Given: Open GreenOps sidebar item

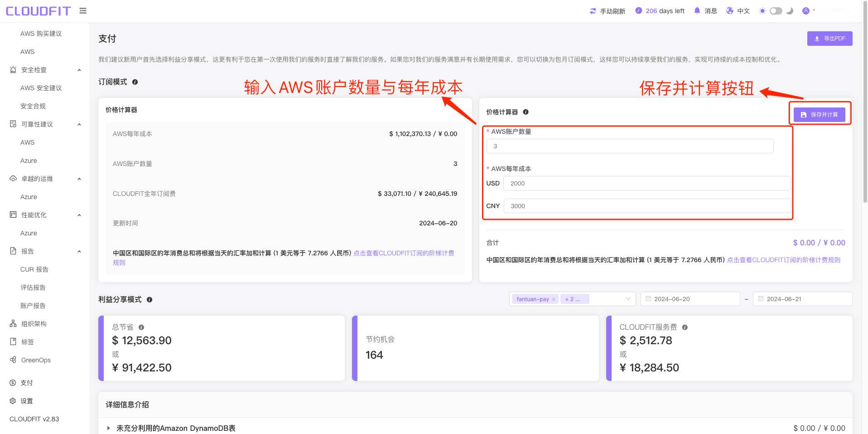Looking at the screenshot, I should click(x=36, y=360).
